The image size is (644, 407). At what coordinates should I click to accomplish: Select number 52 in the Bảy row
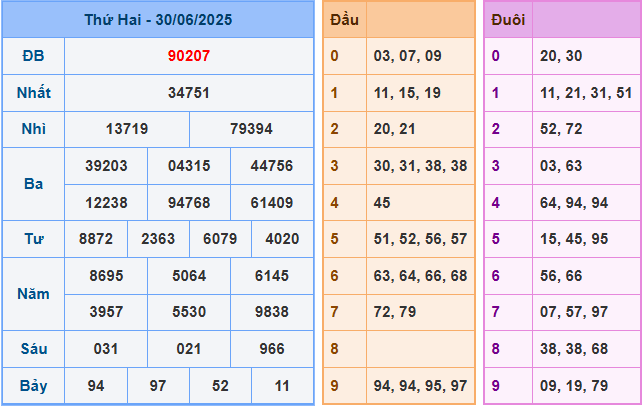pyautogui.click(x=220, y=386)
